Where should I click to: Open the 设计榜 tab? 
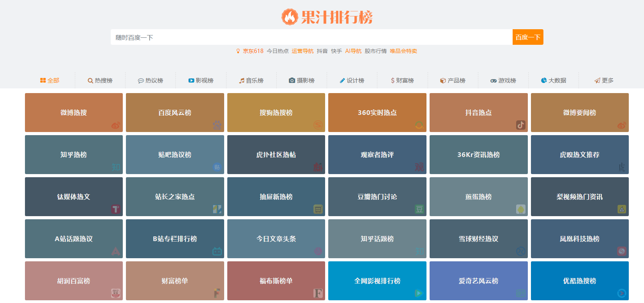pyautogui.click(x=352, y=80)
